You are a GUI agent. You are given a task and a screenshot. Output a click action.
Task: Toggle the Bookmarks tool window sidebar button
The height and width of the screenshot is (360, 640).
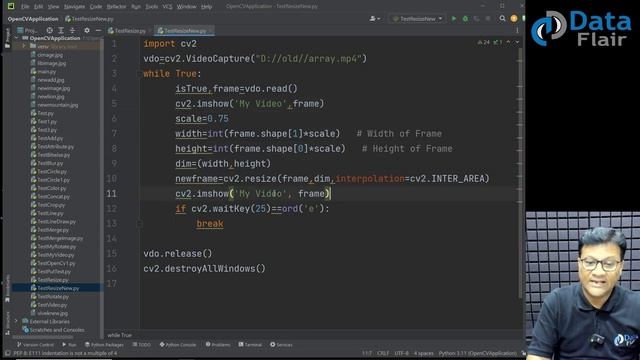(x=7, y=288)
